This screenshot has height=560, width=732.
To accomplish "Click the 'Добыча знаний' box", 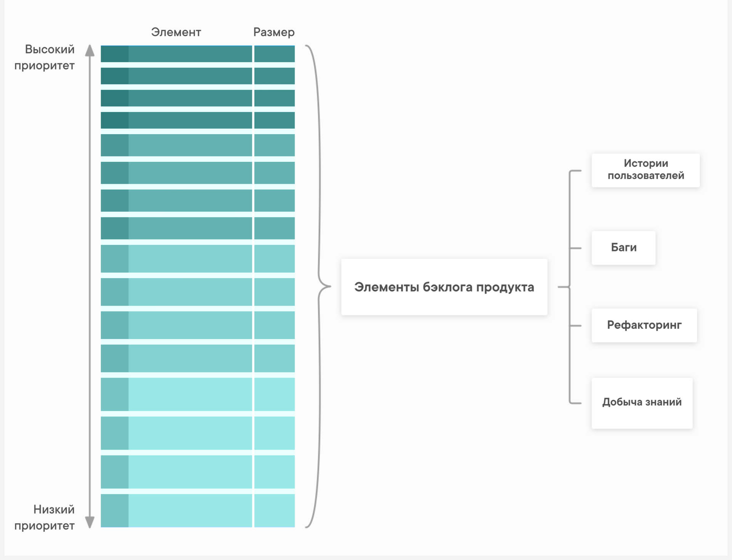I will click(642, 403).
